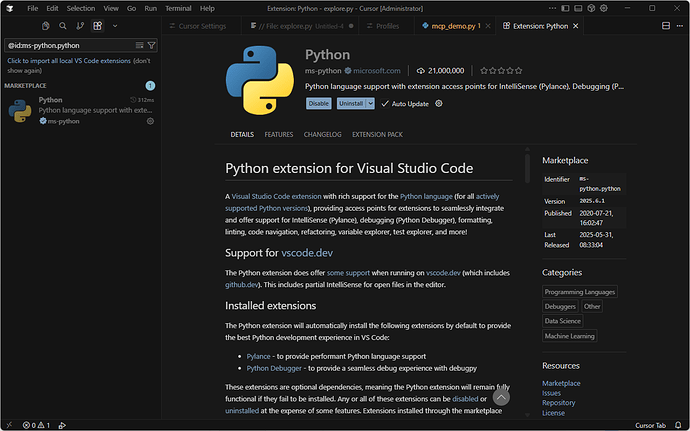The width and height of the screenshot is (690, 431).
Task: Click the errors and warnings status indicator
Action: click(x=36, y=424)
